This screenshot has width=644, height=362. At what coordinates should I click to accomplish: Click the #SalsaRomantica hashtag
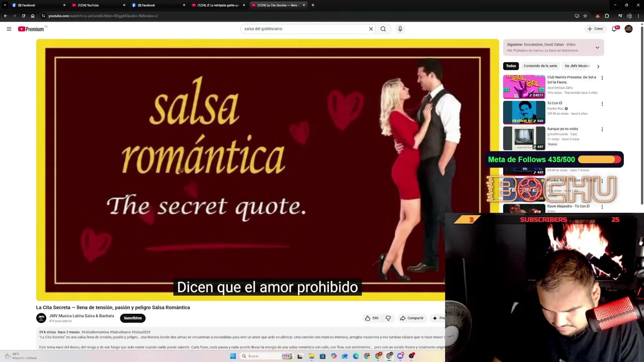95,332
